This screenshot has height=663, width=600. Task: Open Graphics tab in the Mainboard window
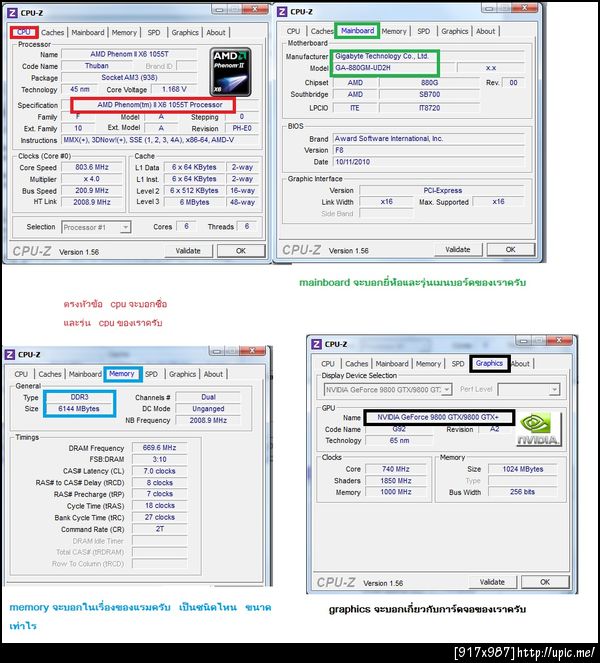click(x=455, y=31)
